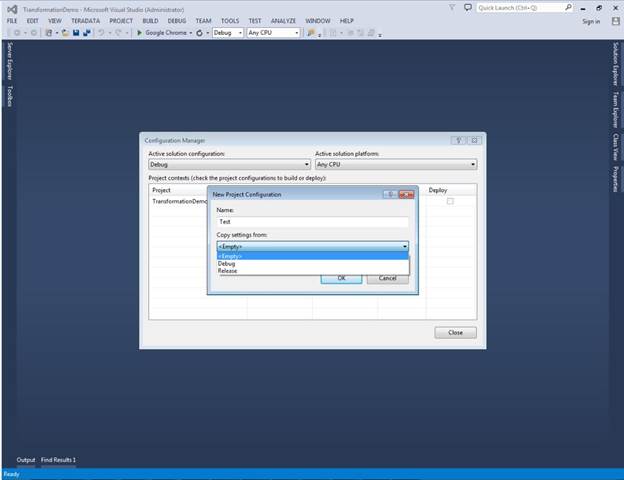This screenshot has height=480, width=624.
Task: Click the Open File folder icon
Action: coord(65,33)
